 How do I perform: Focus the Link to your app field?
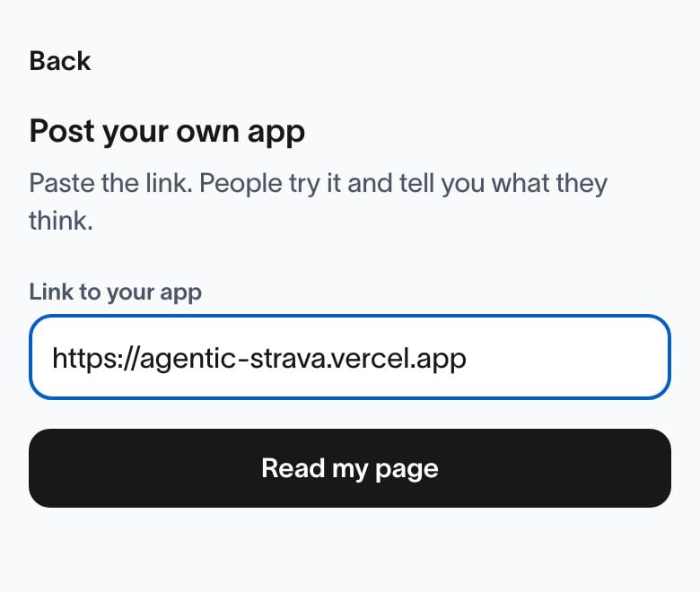[x=350, y=357]
